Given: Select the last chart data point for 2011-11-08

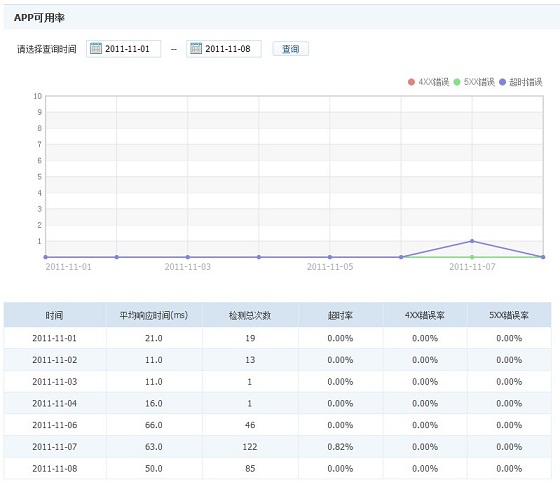Looking at the screenshot, I should tap(543, 257).
